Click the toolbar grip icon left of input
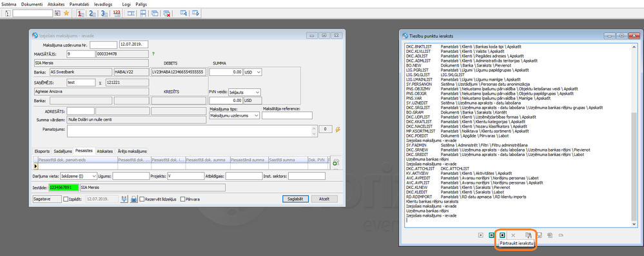The image size is (644, 256). (x=8, y=13)
